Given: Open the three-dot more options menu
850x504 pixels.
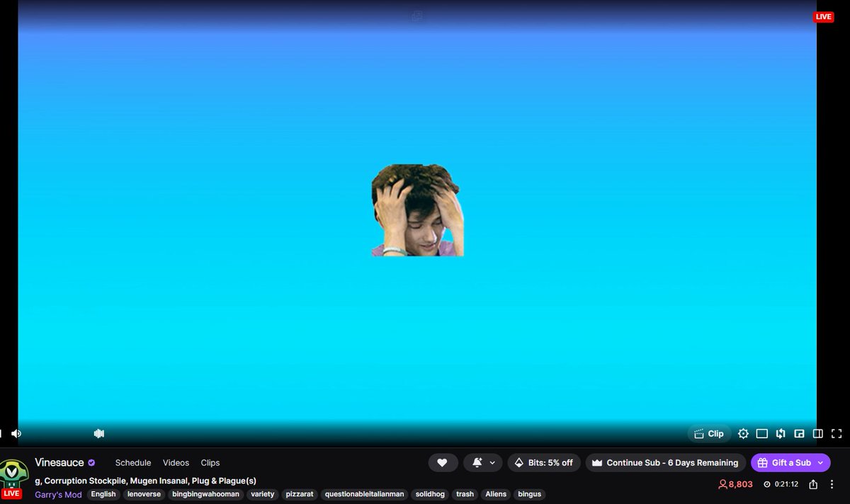Looking at the screenshot, I should tap(833, 485).
